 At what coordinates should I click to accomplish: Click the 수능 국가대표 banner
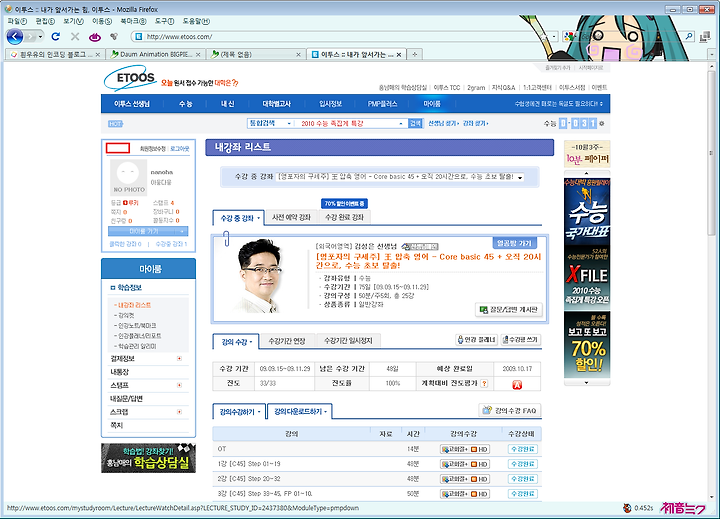[x=587, y=211]
